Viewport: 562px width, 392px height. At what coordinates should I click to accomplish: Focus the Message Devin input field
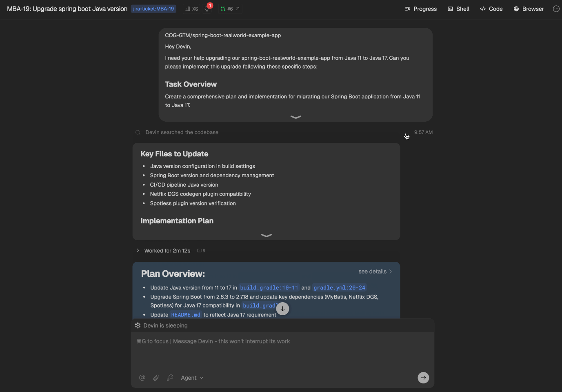(282, 351)
